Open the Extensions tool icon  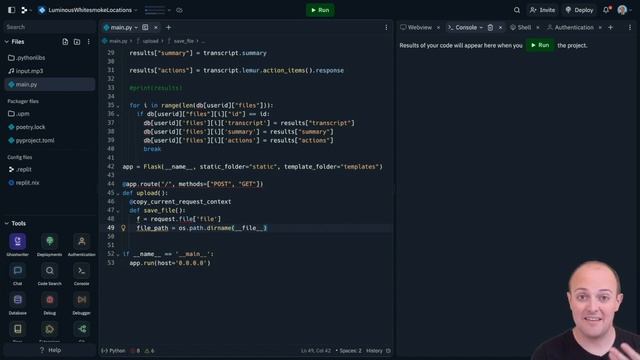click(x=49, y=329)
